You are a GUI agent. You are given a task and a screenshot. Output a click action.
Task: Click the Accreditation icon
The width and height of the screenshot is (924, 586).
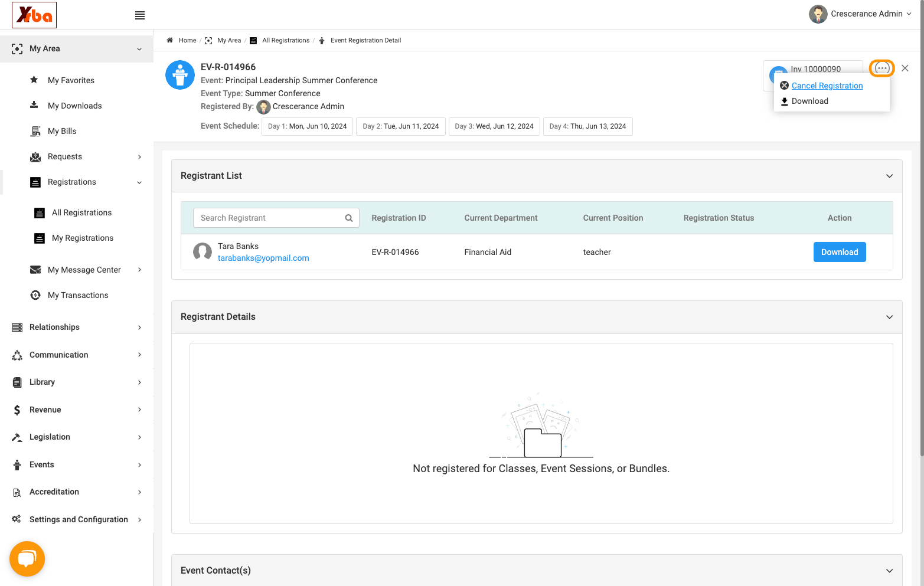[x=17, y=492]
